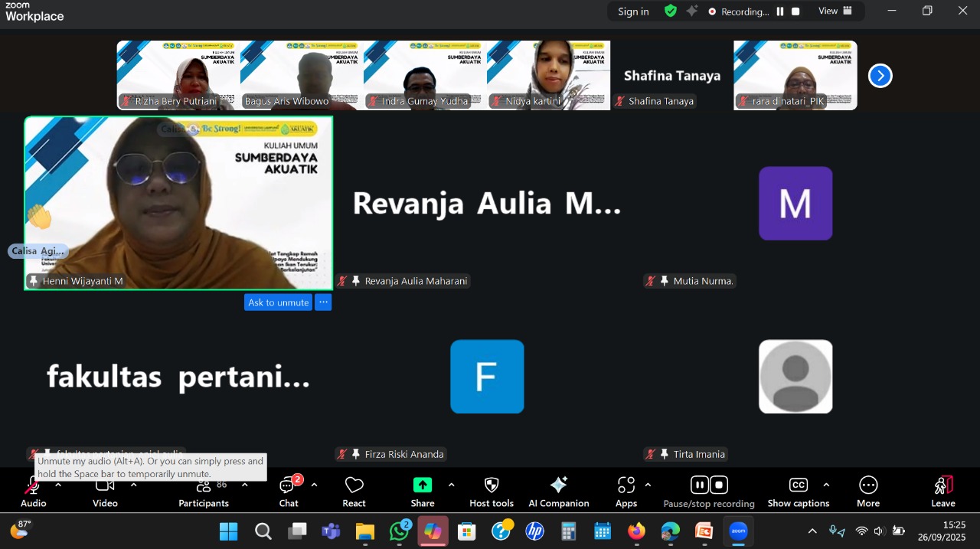Pause recording from top bar
This screenshot has width=980, height=549.
(780, 11)
